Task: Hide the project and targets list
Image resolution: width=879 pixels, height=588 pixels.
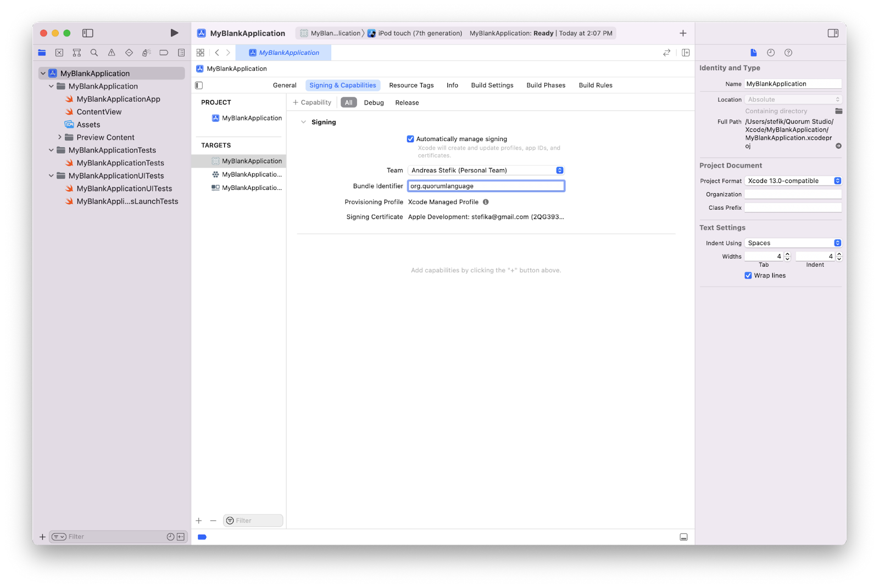Action: pyautogui.click(x=199, y=85)
